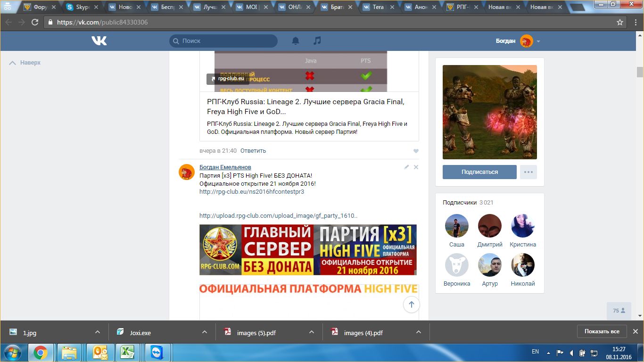Open the Богдан profile dropdown menu

coord(538,41)
